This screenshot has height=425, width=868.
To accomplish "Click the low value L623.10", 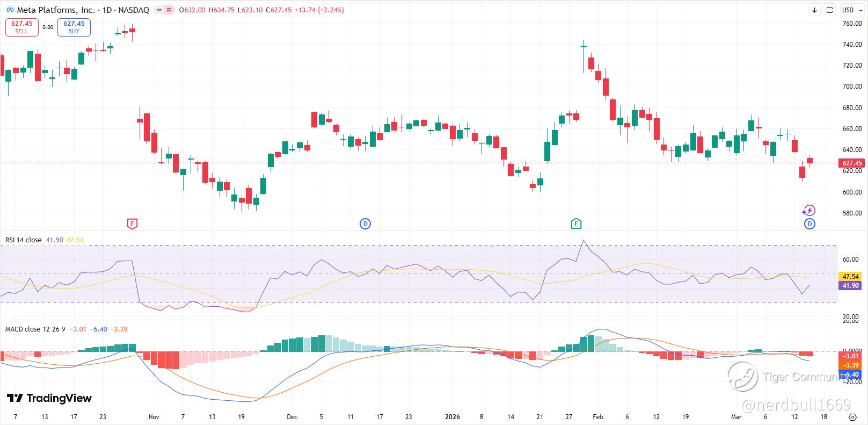I will tap(250, 10).
